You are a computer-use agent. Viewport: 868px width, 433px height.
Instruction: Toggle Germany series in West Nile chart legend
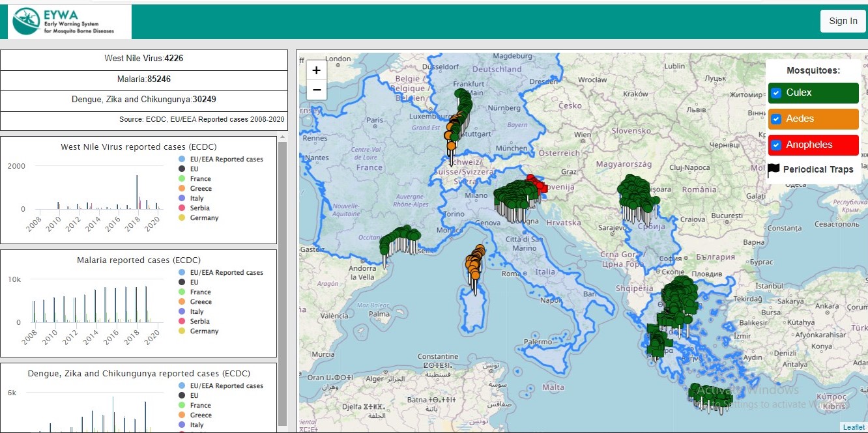[199, 217]
